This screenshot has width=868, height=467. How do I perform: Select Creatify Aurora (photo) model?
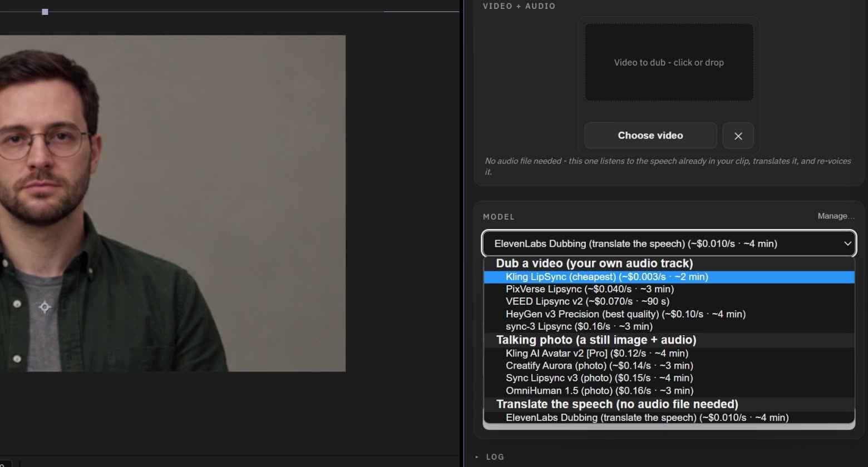pos(669,366)
